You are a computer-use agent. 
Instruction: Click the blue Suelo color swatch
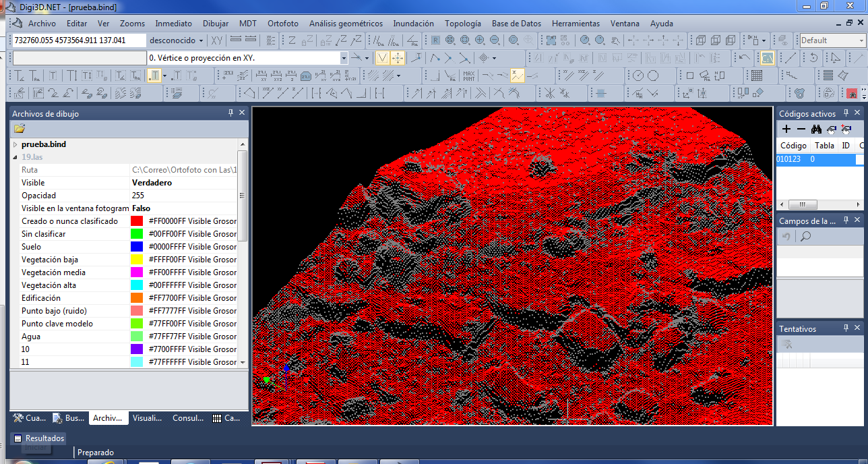[137, 247]
